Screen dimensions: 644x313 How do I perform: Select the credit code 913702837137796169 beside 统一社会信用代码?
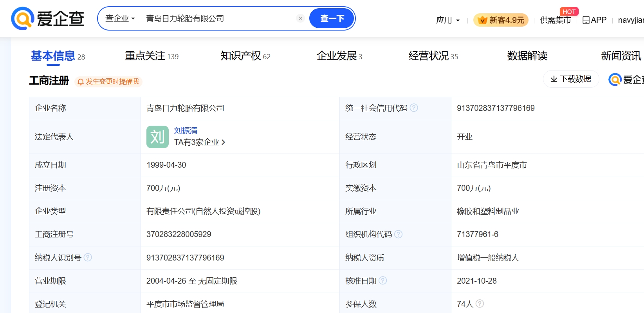coord(496,108)
